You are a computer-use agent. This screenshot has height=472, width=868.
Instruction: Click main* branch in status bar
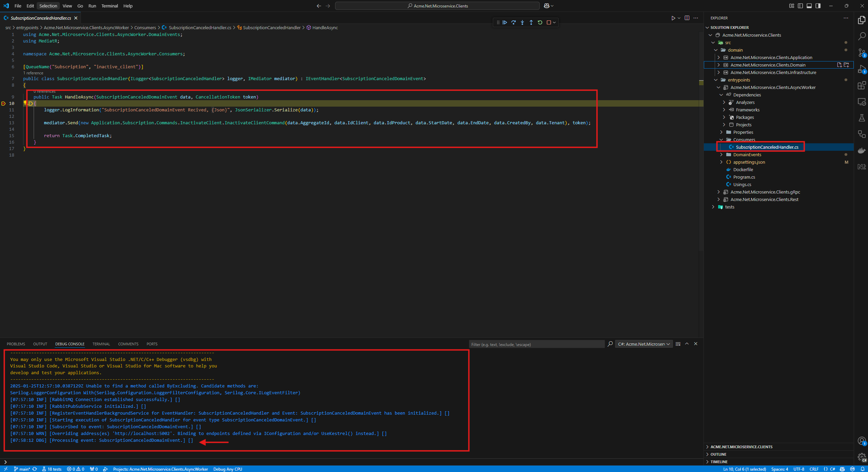[x=22, y=469]
